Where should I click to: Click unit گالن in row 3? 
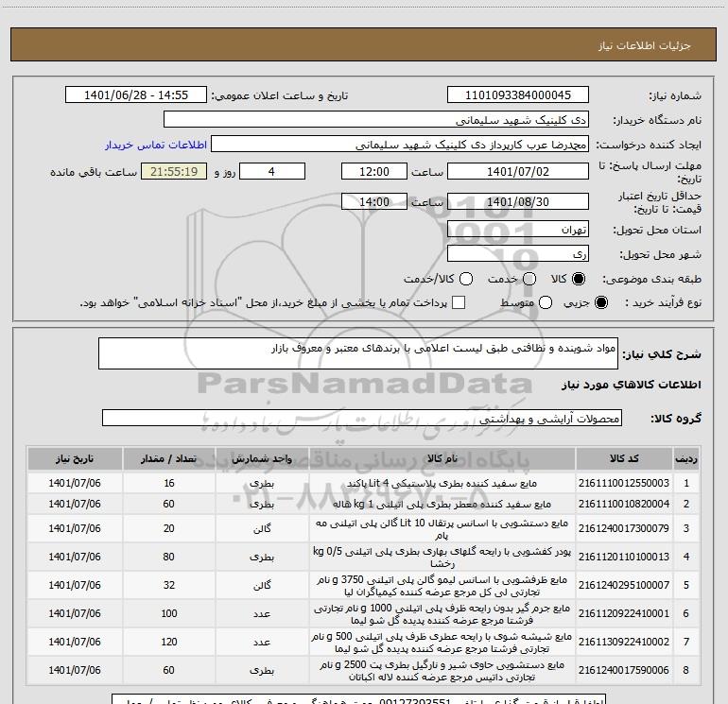pyautogui.click(x=262, y=529)
